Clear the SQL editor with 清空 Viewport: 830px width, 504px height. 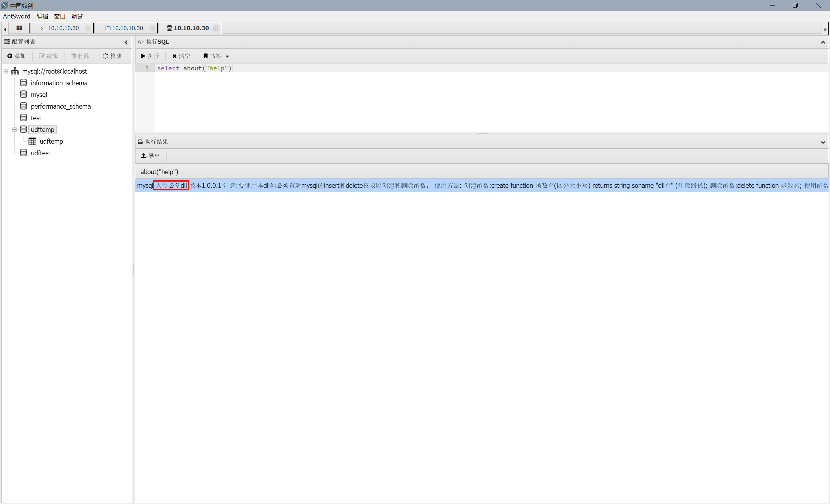(x=181, y=56)
